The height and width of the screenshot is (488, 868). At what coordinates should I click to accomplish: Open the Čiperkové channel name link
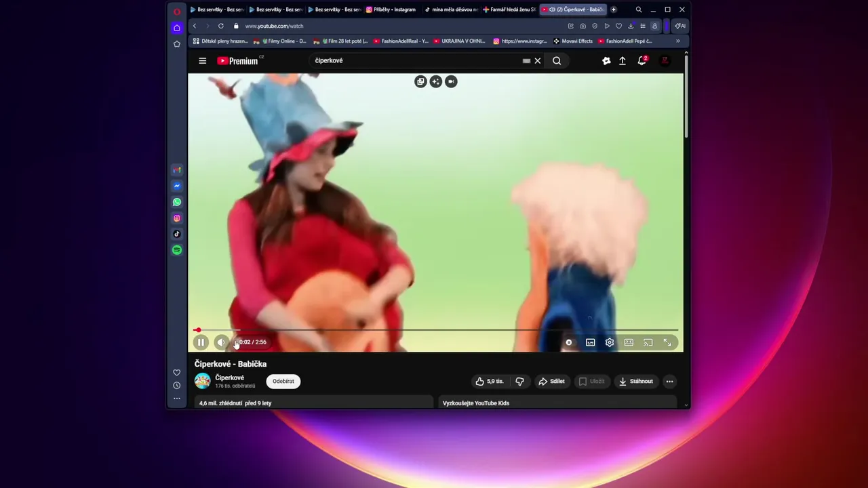point(230,378)
